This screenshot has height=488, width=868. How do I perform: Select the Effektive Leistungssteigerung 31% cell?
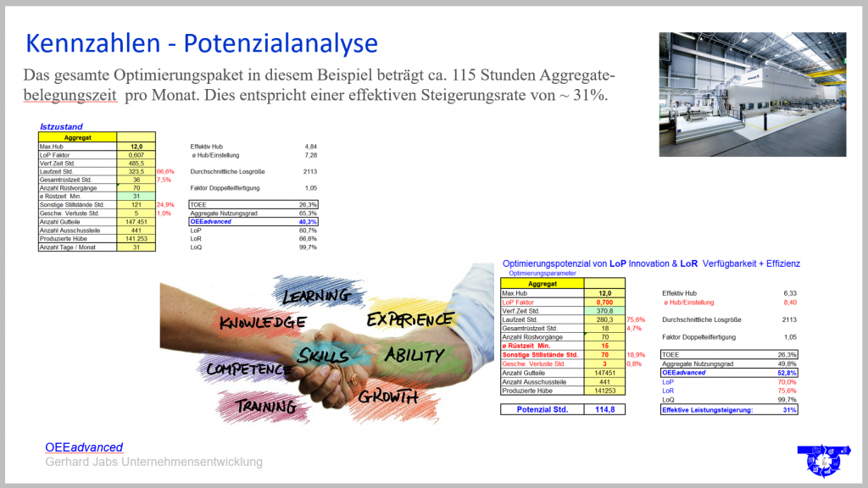tap(728, 409)
